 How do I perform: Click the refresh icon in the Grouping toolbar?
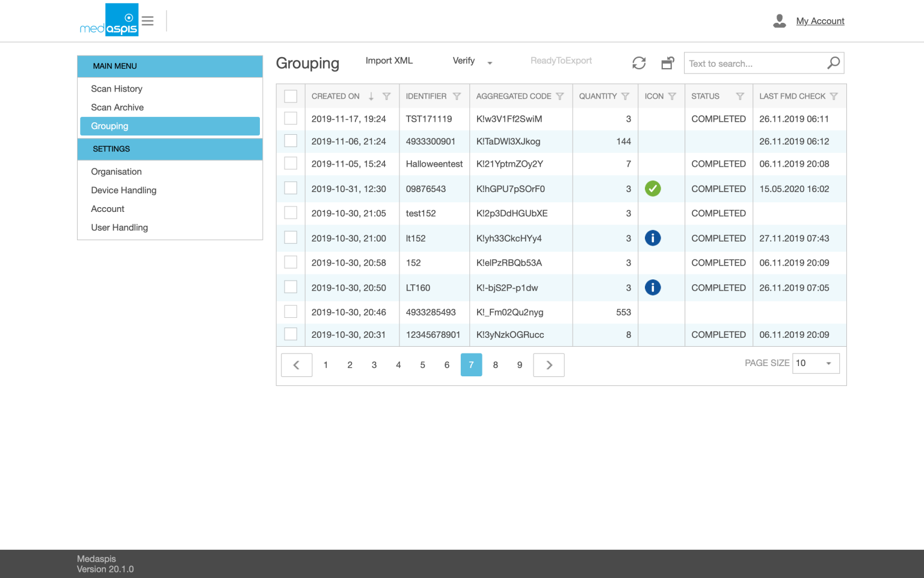pos(639,63)
